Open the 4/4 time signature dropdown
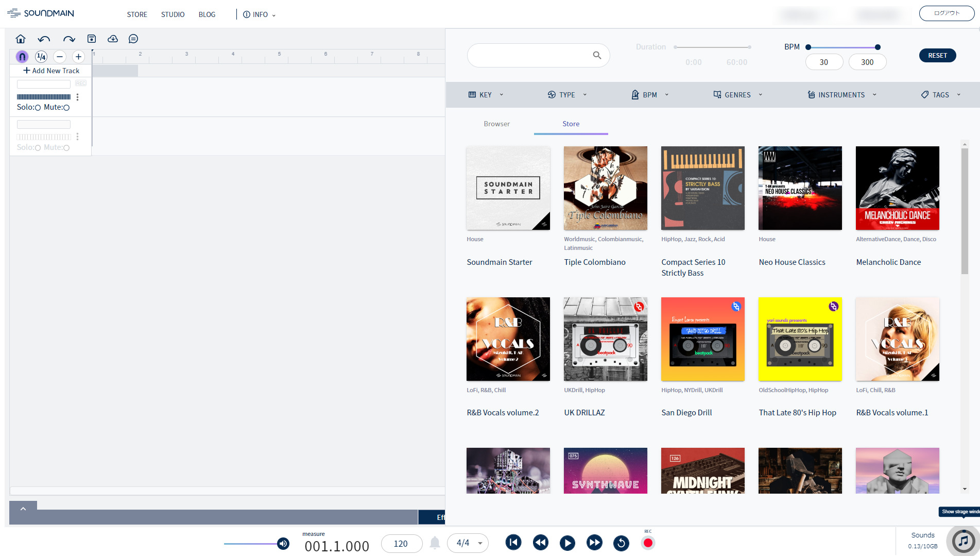Screen dimensions: 980x556 [x=468, y=543]
